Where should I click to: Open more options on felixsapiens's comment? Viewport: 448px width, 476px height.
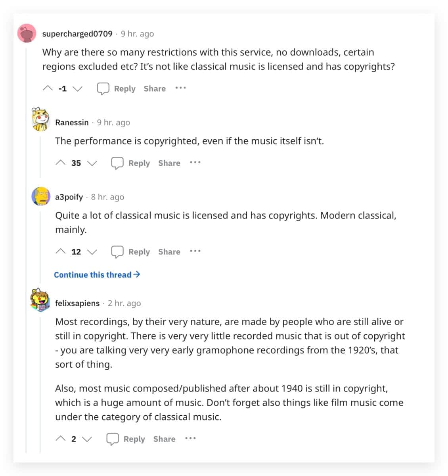point(190,438)
